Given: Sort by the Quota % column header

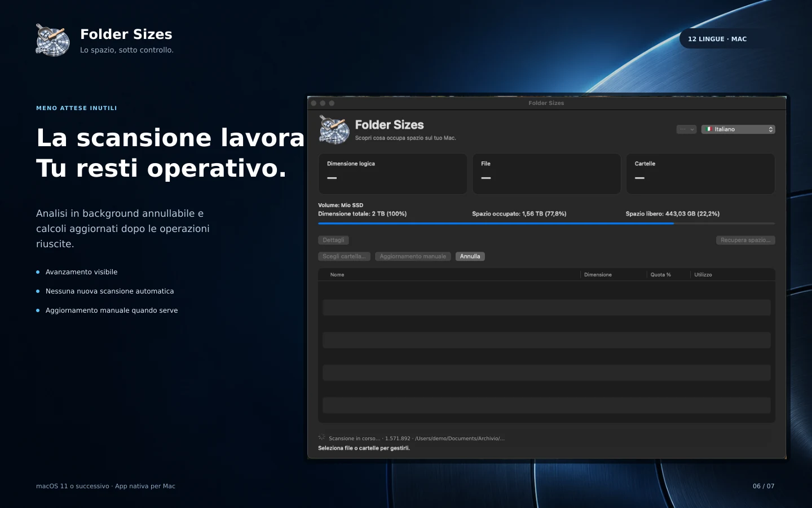Looking at the screenshot, I should [x=661, y=275].
